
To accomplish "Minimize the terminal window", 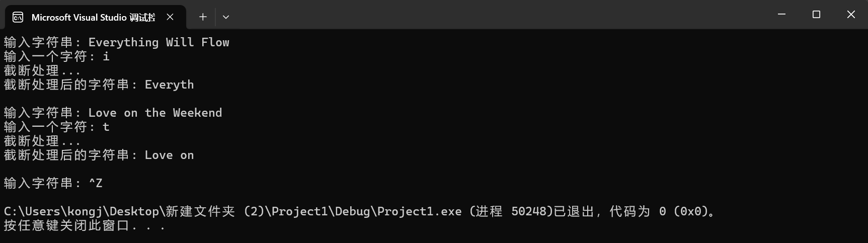I will click(x=781, y=15).
